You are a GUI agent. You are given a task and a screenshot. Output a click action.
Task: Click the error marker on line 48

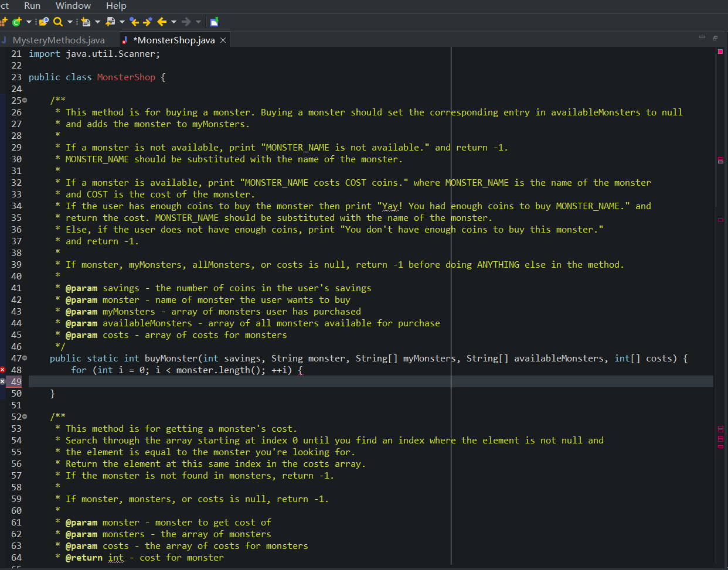pyautogui.click(x=2, y=370)
